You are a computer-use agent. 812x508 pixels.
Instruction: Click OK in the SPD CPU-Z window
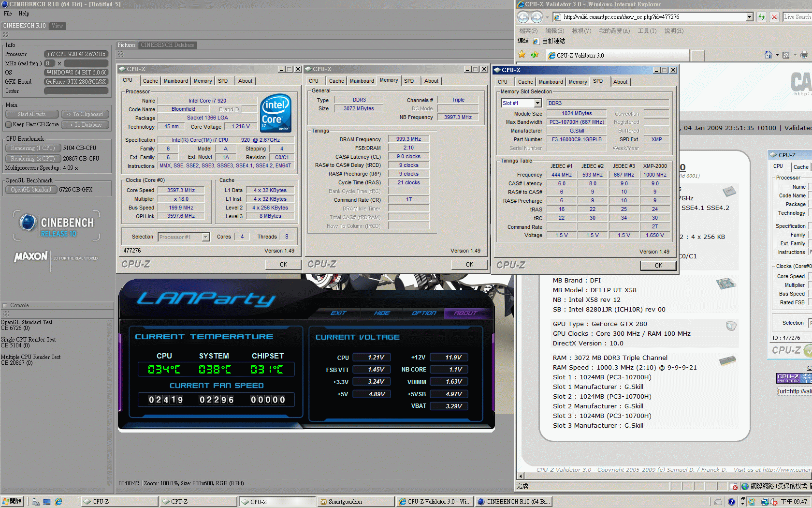[658, 266]
